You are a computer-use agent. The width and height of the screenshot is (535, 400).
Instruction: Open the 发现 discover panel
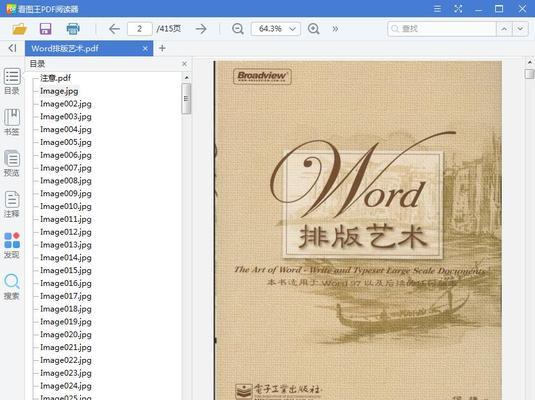tap(12, 245)
